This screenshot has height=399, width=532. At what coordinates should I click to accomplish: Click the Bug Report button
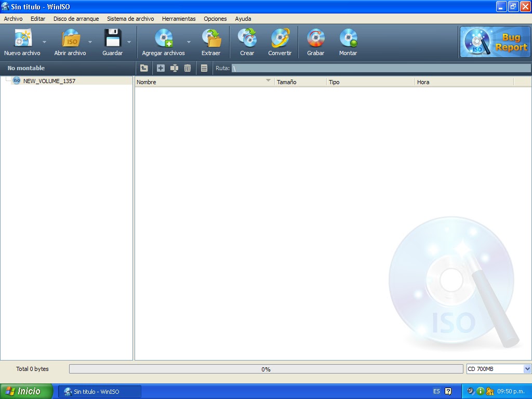coord(495,41)
